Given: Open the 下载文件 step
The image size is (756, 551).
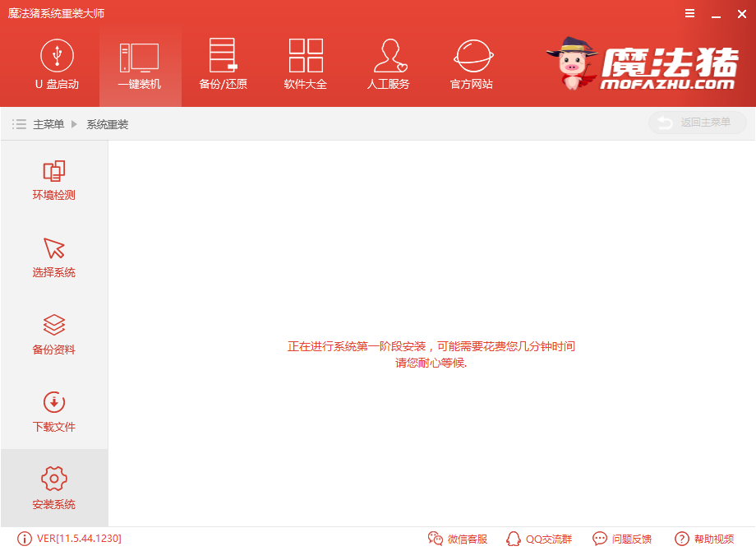Looking at the screenshot, I should point(53,411).
